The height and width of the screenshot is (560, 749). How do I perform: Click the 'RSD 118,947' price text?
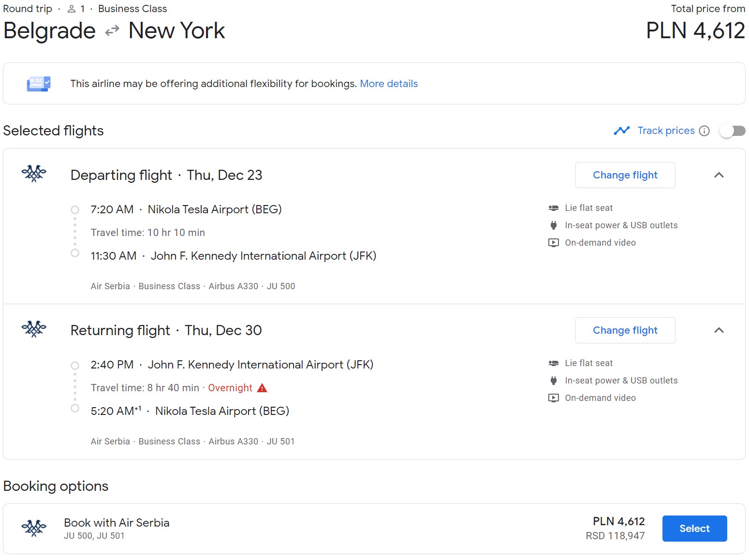coord(615,536)
